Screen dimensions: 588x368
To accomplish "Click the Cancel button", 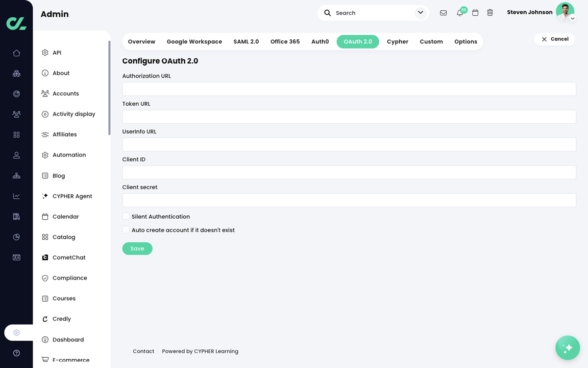I will (x=554, y=38).
